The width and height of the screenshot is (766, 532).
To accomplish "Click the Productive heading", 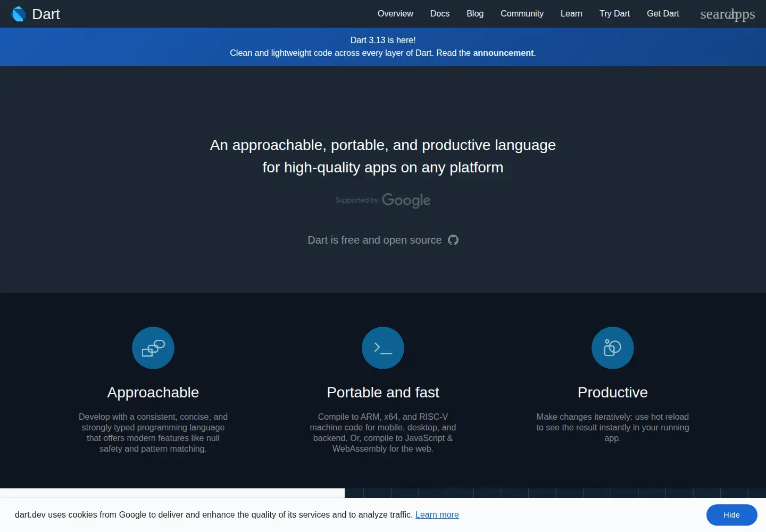I will click(613, 393).
